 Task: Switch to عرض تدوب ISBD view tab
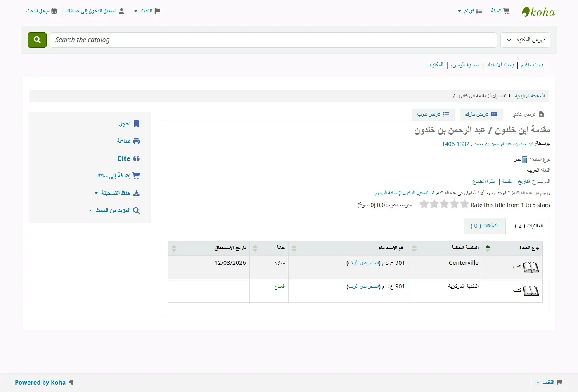433,114
